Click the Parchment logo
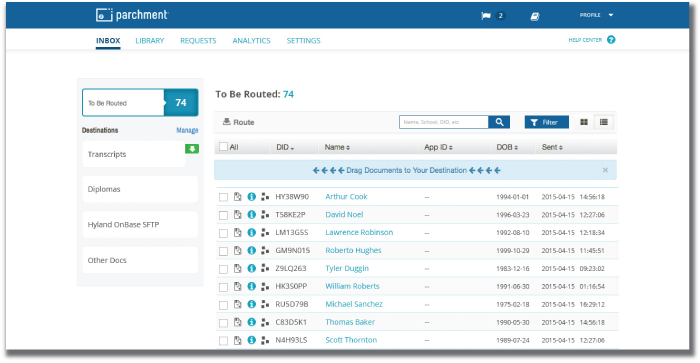This screenshot has height=363, width=700. click(x=132, y=15)
